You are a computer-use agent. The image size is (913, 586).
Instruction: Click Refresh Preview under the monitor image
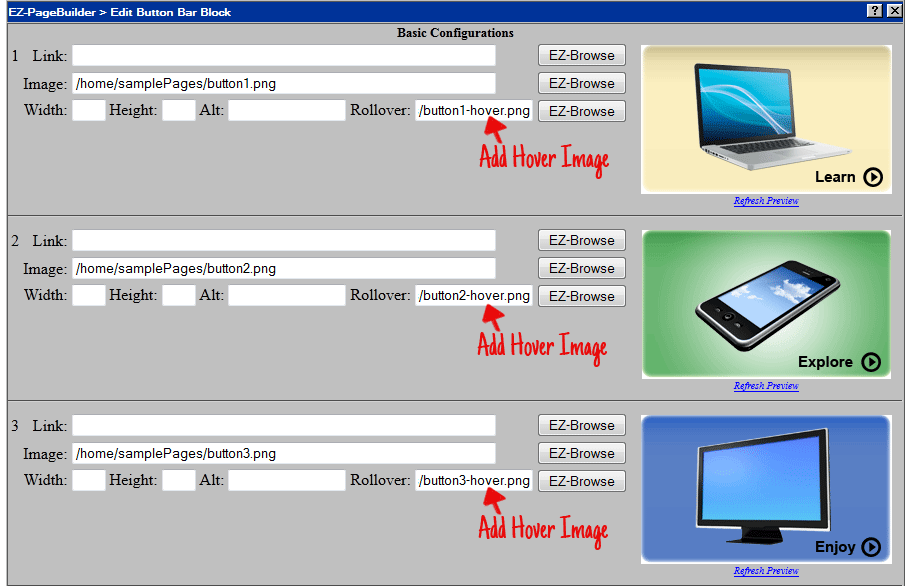pyautogui.click(x=766, y=571)
